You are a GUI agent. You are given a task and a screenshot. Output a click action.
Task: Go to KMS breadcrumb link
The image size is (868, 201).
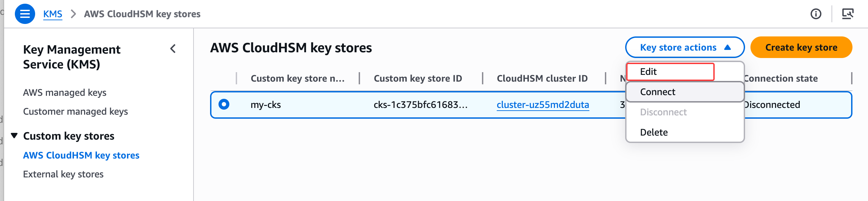click(x=53, y=14)
